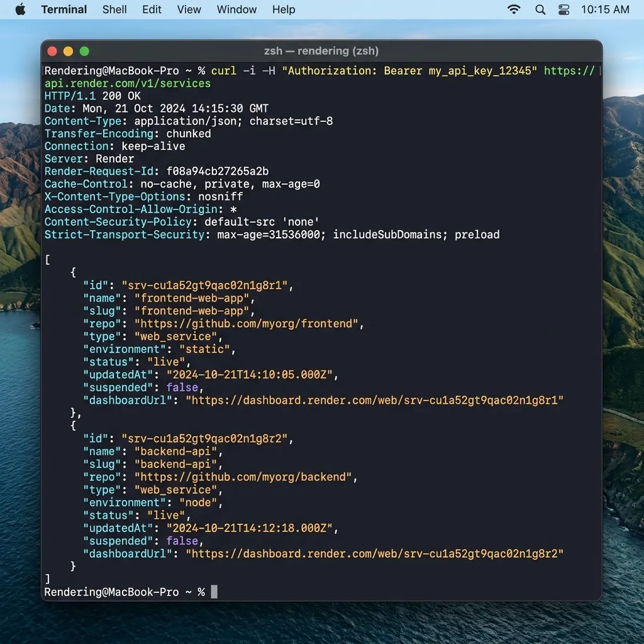Click the Authorization Bearer header string
The height and width of the screenshot is (644, 644).
click(409, 70)
